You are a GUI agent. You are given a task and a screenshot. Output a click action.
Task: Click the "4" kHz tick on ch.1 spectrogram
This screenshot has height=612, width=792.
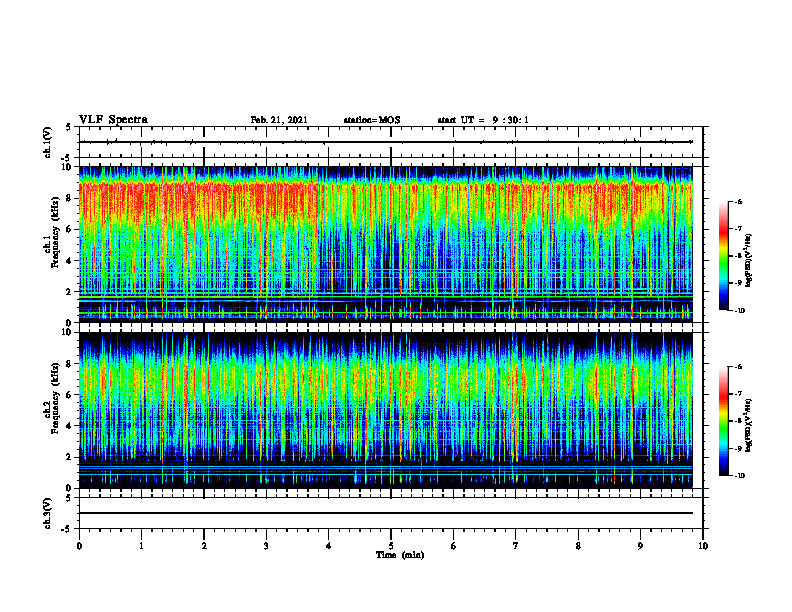(70, 261)
